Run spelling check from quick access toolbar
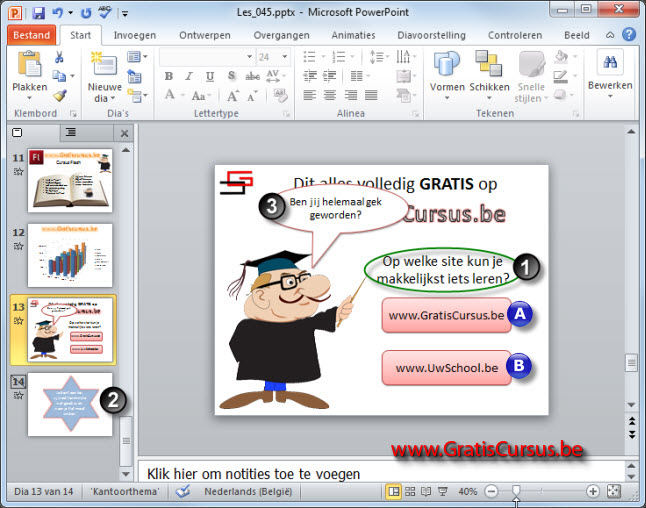 [104, 12]
